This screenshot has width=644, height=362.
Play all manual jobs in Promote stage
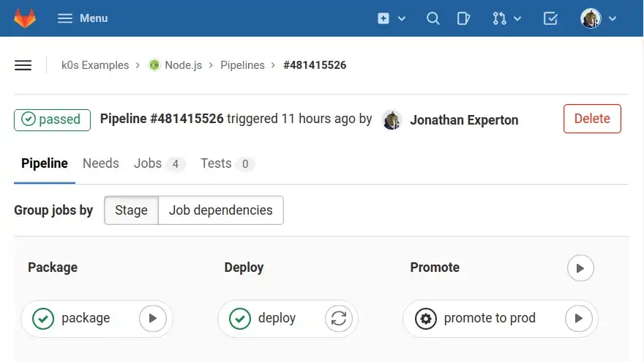pyautogui.click(x=580, y=268)
